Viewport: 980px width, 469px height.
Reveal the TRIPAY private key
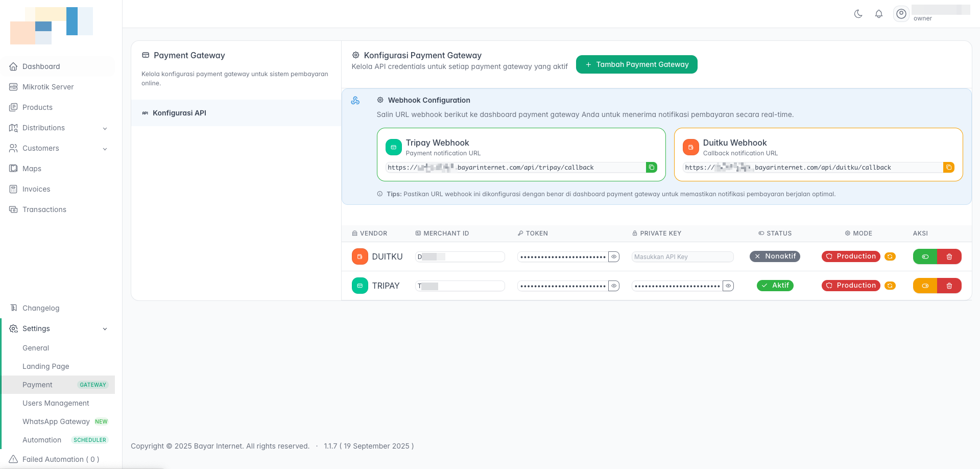[x=728, y=286]
